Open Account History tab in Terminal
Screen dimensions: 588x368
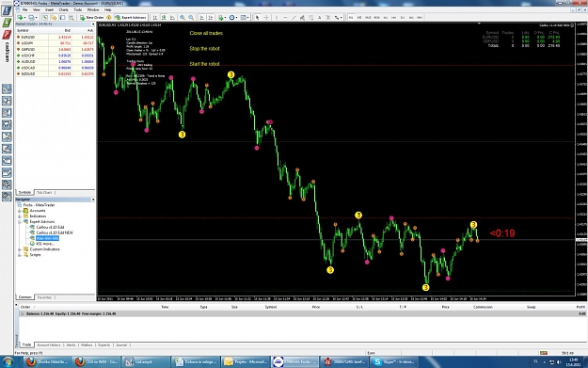(x=49, y=344)
